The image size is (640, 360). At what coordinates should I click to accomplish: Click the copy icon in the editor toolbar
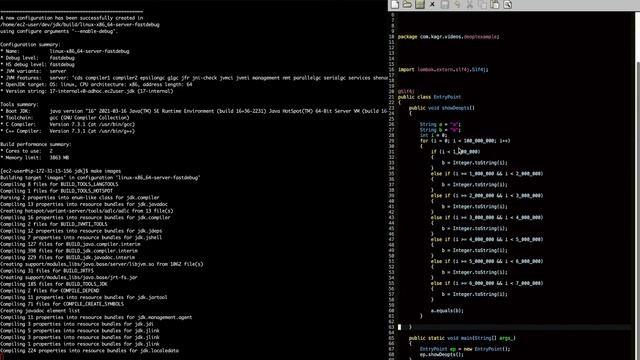pyautogui.click(x=482, y=4)
